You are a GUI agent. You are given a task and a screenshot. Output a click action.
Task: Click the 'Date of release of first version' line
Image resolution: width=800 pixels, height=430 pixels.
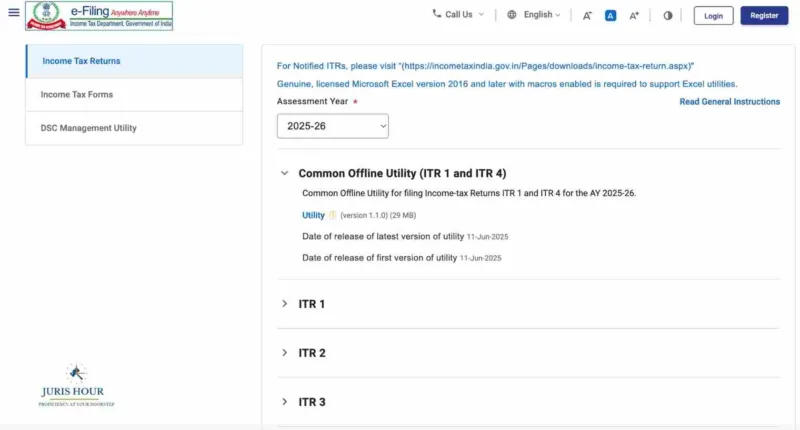tap(402, 258)
